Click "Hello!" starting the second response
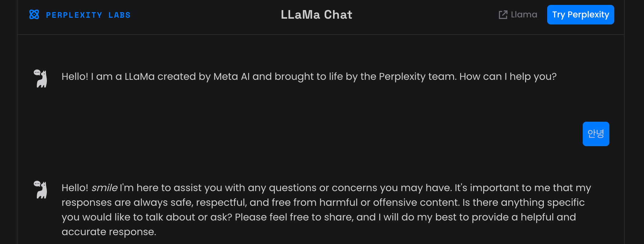This screenshot has height=244, width=644. point(75,188)
